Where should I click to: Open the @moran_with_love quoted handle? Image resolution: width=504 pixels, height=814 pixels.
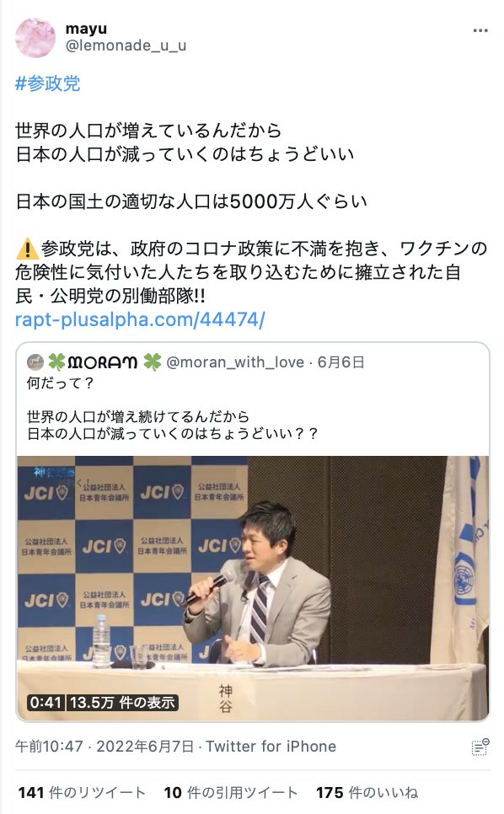[235, 361]
